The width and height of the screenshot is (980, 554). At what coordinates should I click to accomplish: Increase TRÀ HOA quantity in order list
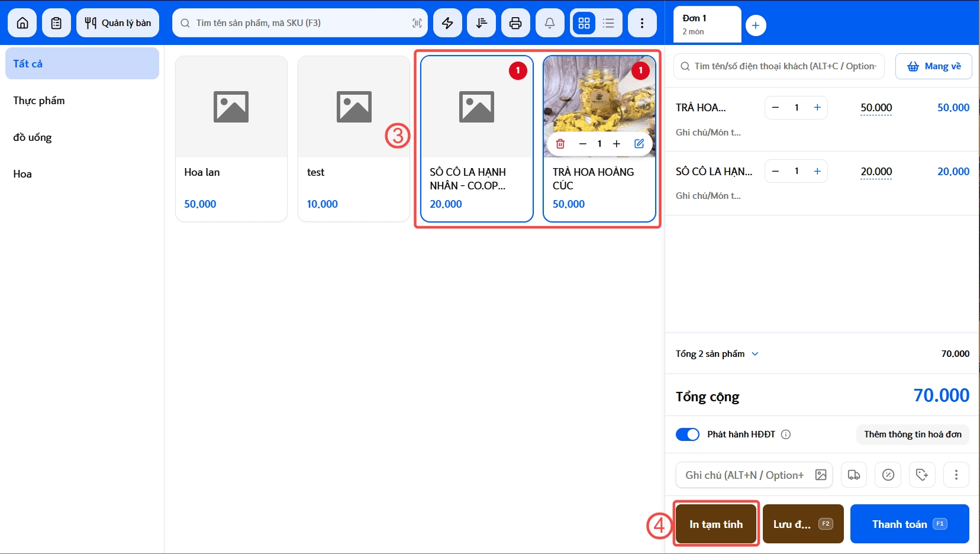(x=817, y=108)
